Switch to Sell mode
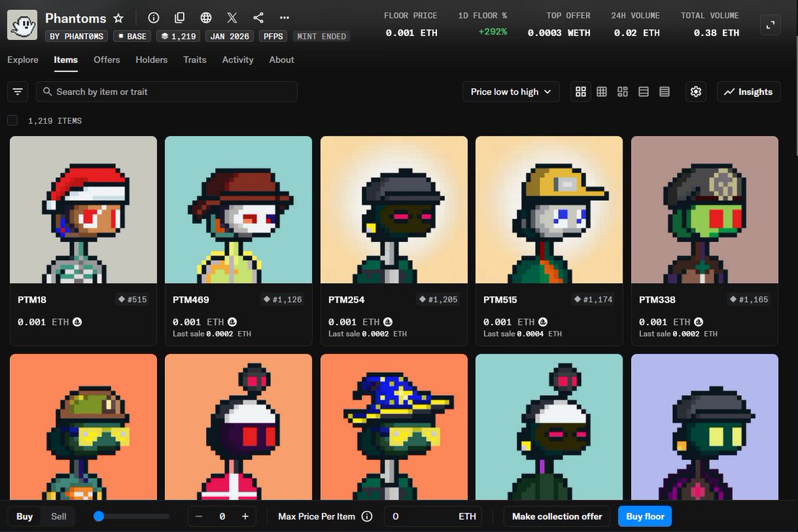 click(x=59, y=516)
